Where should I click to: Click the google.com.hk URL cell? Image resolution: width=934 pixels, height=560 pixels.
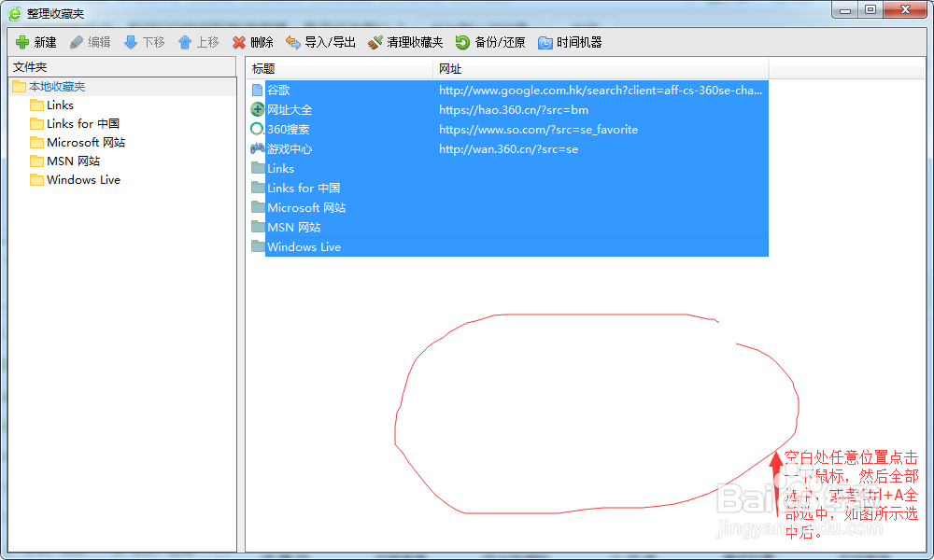click(601, 90)
